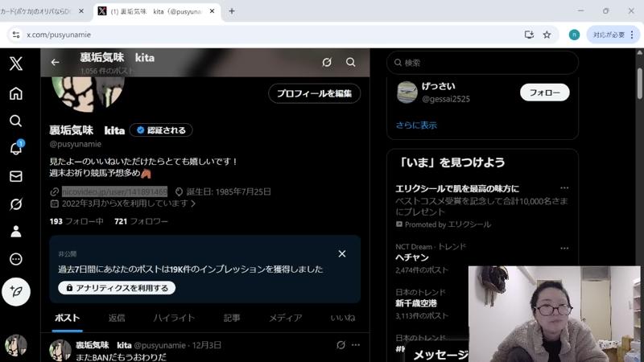Click the large profile picture
Viewport: 644px width, 362px height.
coord(88,94)
